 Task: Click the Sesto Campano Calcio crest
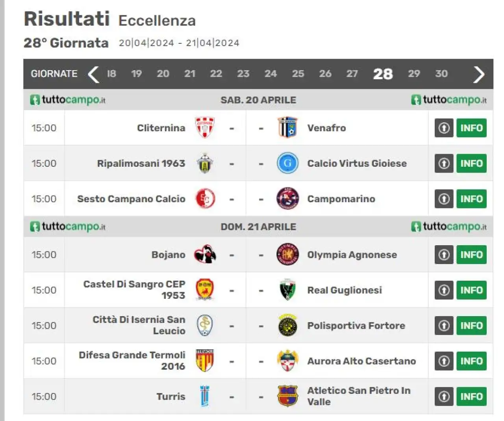(205, 199)
